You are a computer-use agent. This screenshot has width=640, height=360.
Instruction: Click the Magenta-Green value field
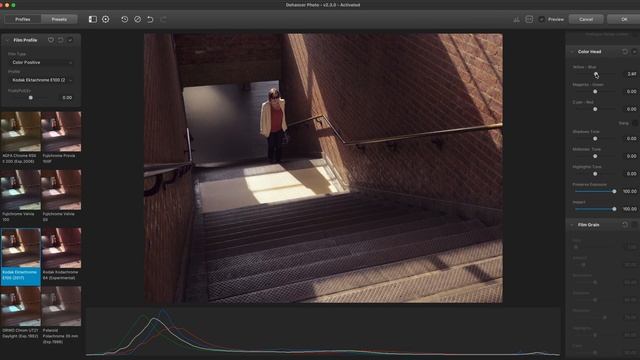click(631, 91)
